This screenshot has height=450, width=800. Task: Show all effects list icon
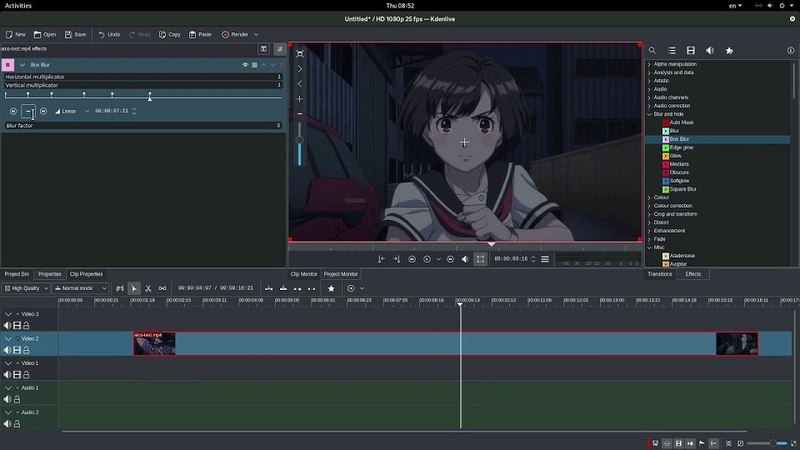(x=671, y=51)
